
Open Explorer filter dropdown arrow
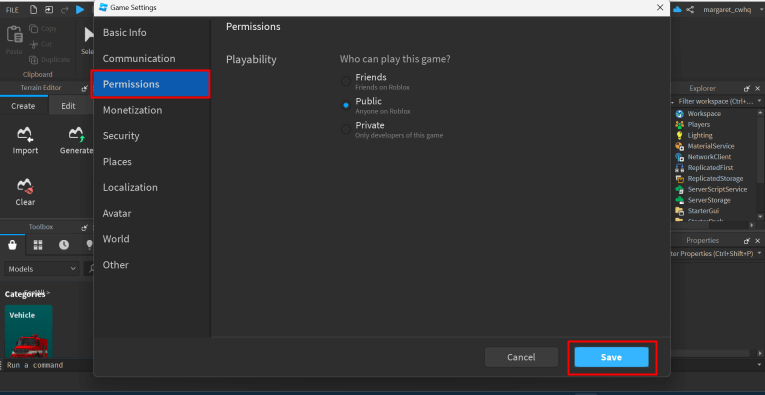coord(759,101)
